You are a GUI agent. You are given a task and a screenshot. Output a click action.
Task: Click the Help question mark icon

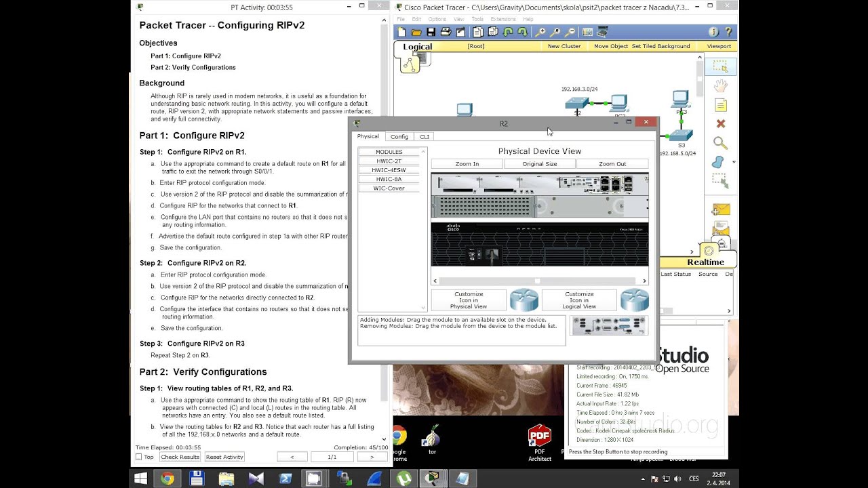coord(728,32)
